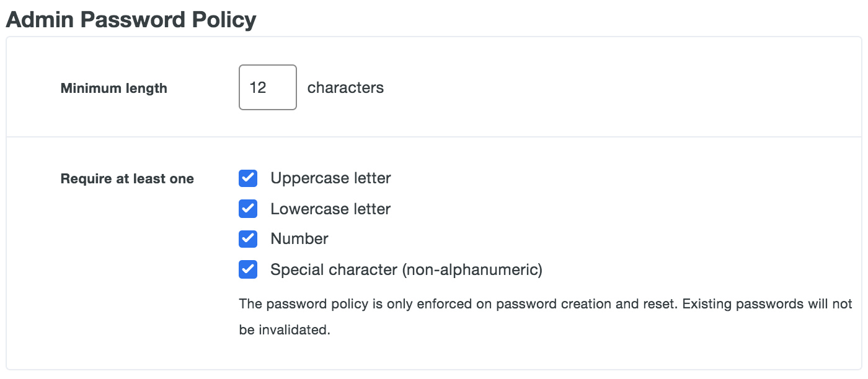Click the Number text label

[298, 239]
